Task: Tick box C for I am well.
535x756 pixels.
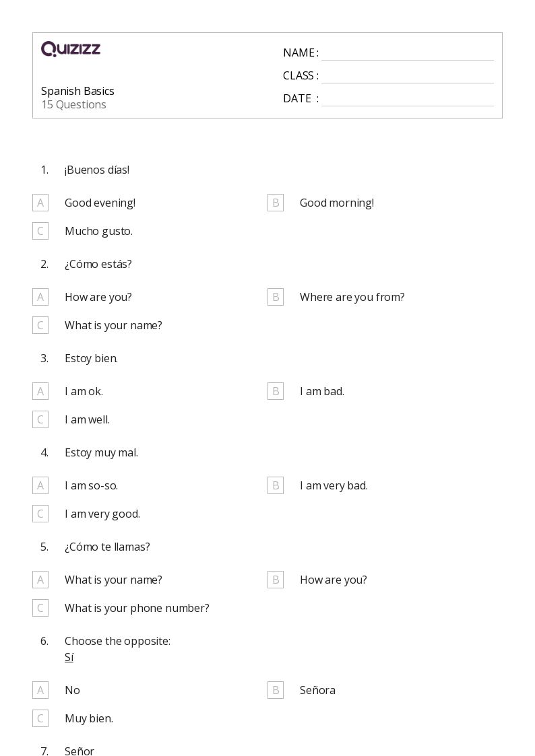Action: (x=40, y=419)
